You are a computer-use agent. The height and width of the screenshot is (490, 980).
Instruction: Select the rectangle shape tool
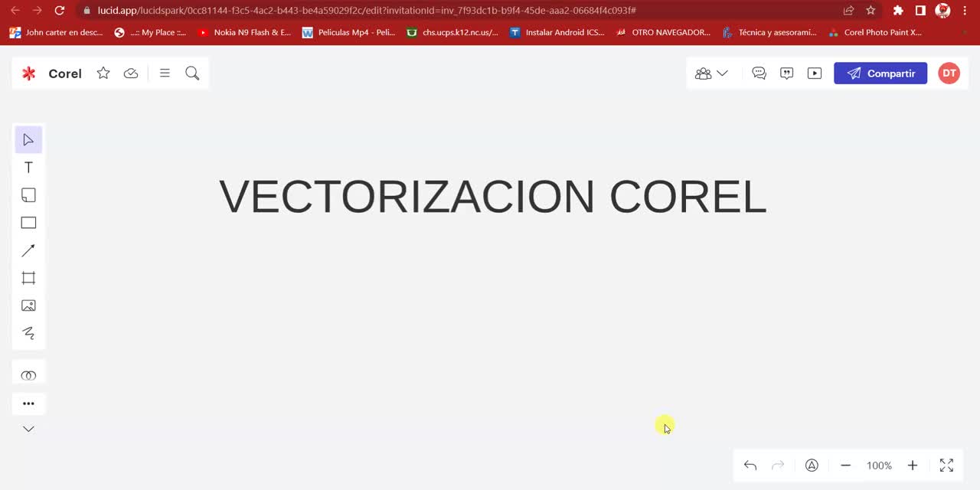tap(28, 223)
